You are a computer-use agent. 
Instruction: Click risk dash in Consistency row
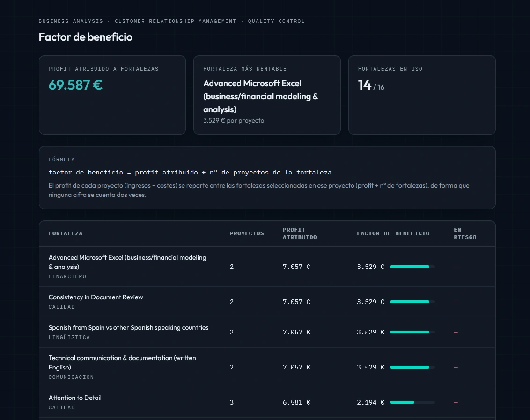coord(456,302)
